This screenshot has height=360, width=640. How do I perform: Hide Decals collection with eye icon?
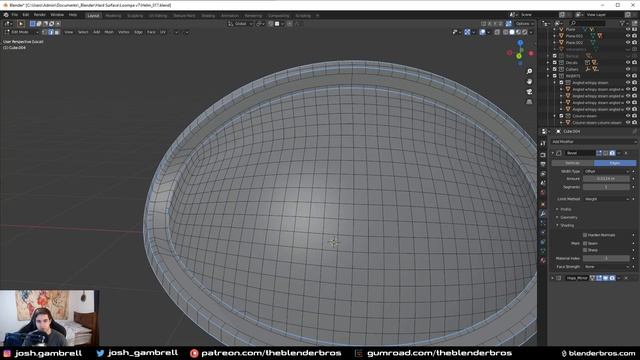pos(628,62)
